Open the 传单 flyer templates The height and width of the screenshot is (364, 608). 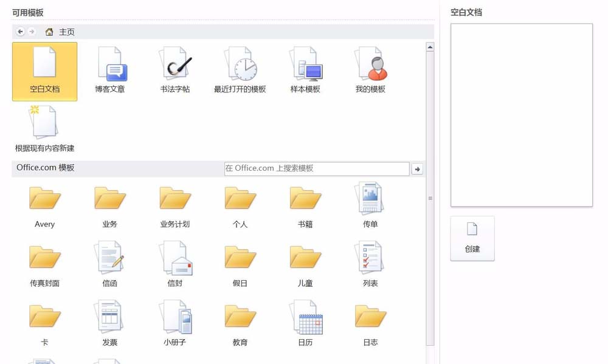coord(370,205)
